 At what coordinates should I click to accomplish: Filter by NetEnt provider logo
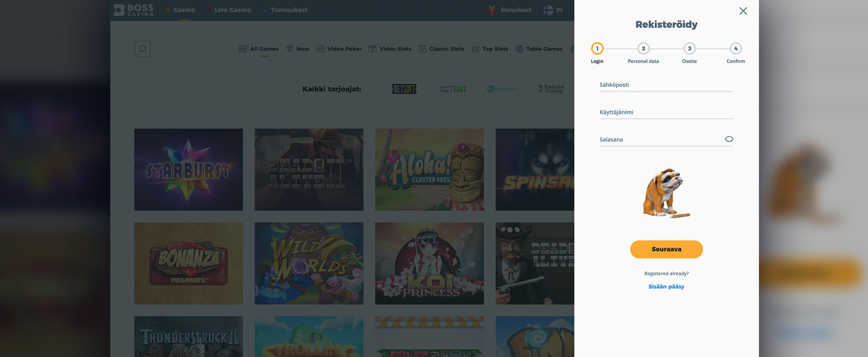[453, 89]
